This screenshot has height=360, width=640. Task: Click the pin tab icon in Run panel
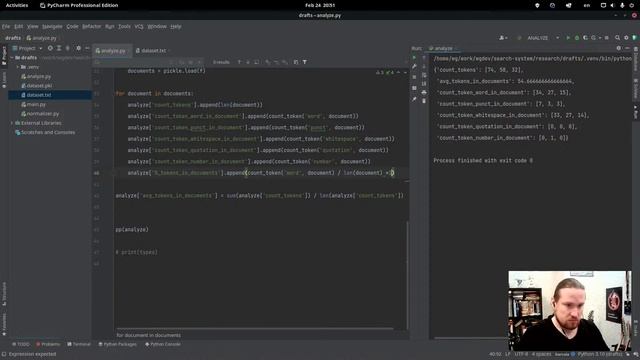[414, 99]
